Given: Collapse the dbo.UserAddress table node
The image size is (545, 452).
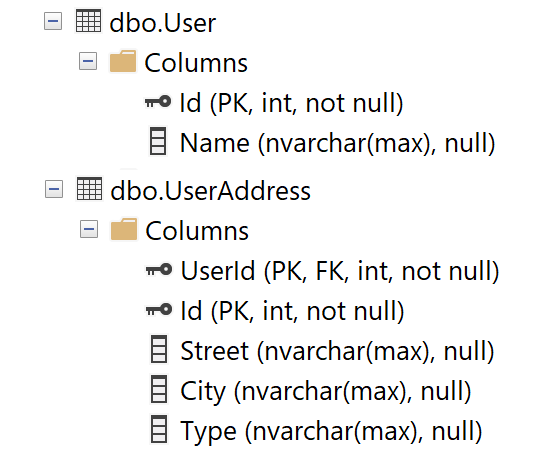Looking at the screenshot, I should (x=54, y=189).
